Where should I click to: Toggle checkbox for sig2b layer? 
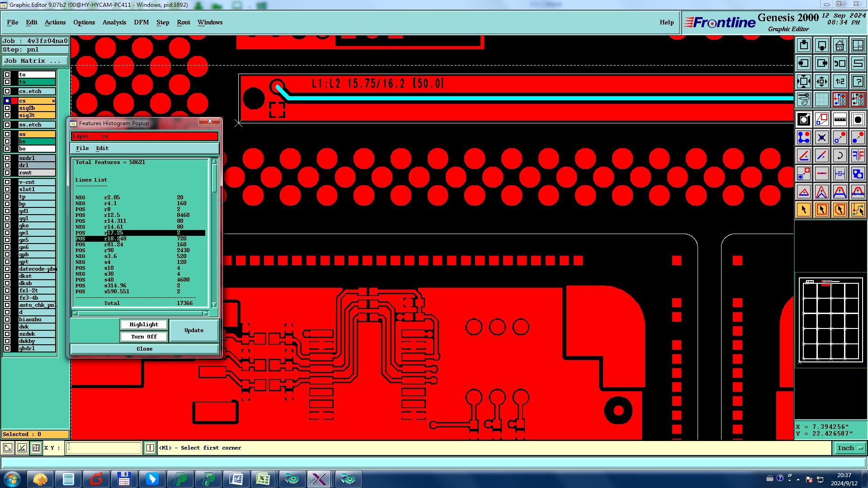[7, 108]
